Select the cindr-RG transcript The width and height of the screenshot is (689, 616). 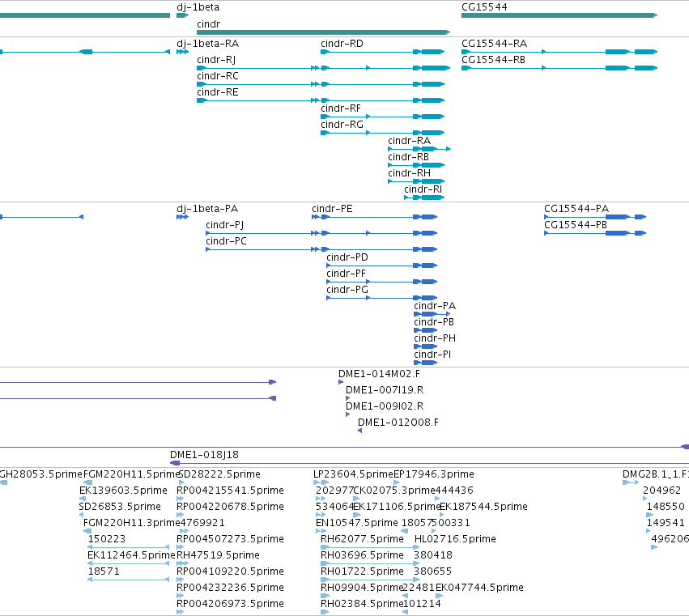coord(382,133)
